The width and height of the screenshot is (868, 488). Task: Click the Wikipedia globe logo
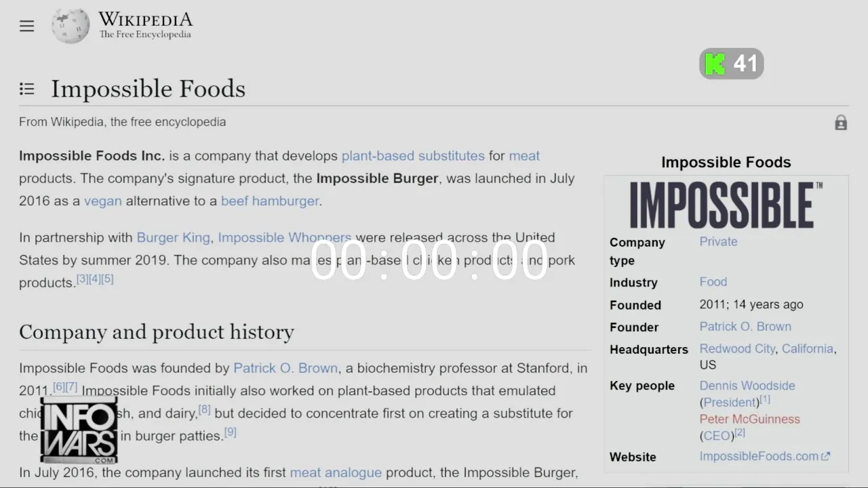tap(71, 26)
